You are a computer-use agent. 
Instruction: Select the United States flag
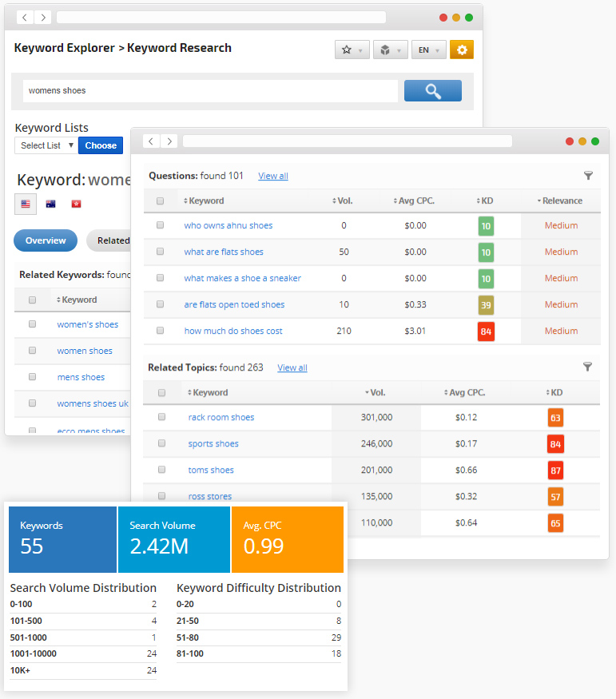[26, 204]
